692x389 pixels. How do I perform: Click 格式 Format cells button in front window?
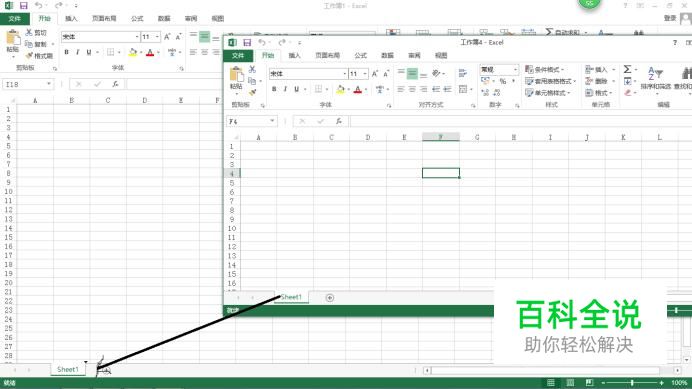[x=599, y=93]
